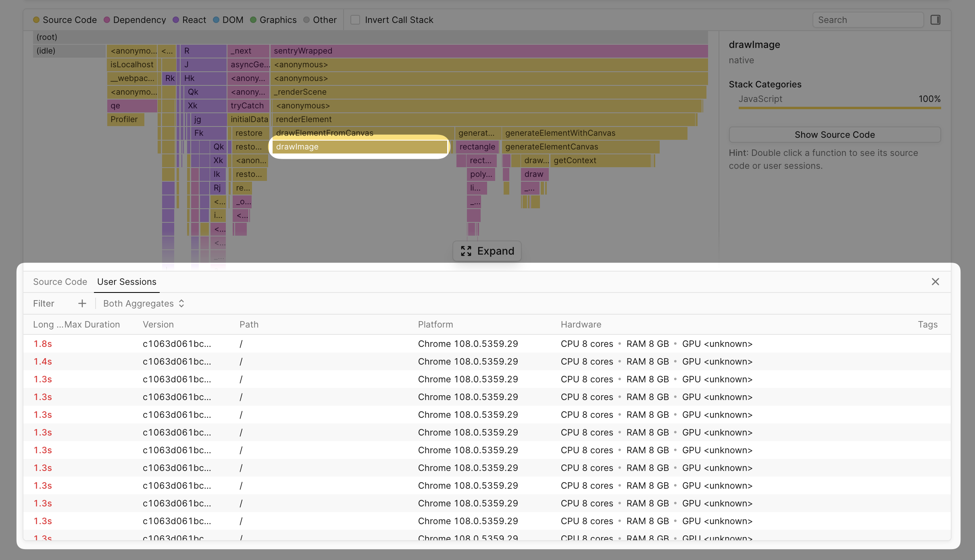Image resolution: width=975 pixels, height=560 pixels.
Task: Click the React purple legend swatch
Action: (176, 20)
